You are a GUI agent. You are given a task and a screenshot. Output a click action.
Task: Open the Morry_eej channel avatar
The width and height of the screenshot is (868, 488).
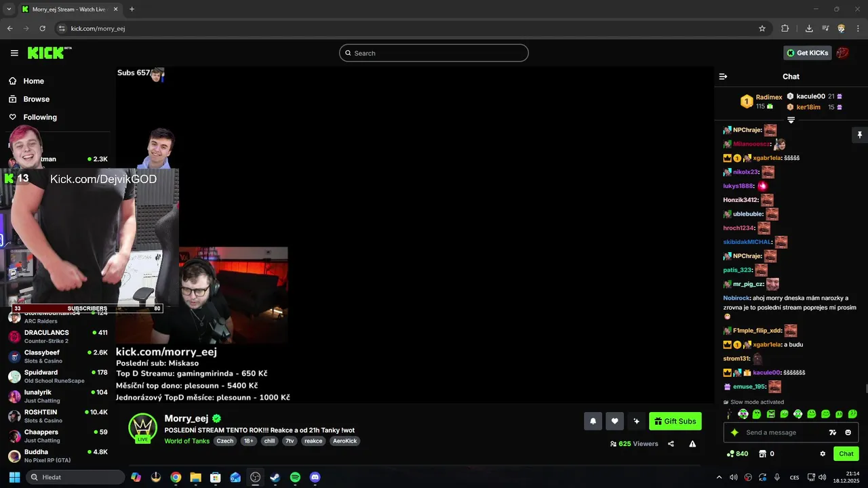pos(143,428)
